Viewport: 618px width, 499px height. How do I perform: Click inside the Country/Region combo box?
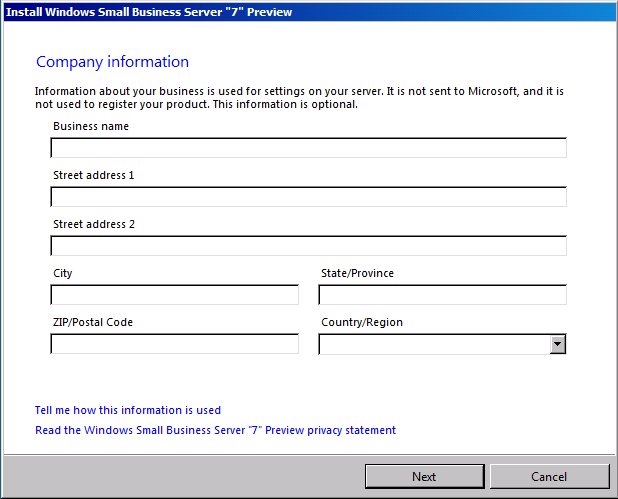pos(434,344)
